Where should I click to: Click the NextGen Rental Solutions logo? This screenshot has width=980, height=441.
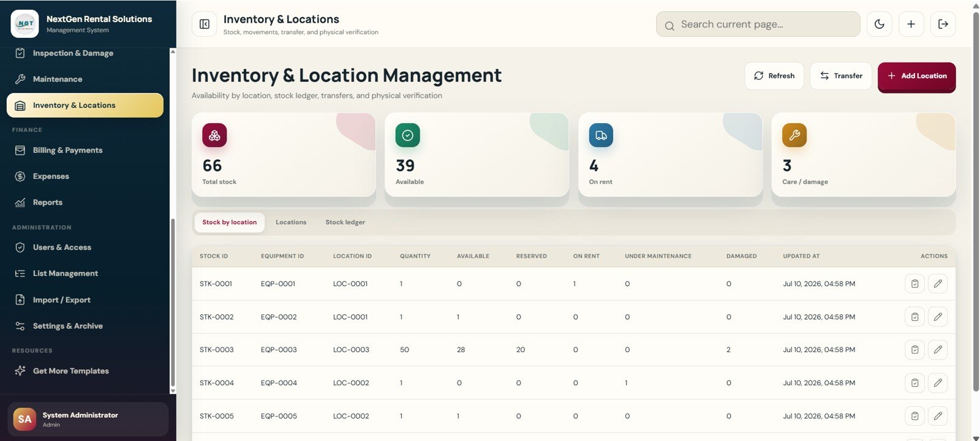[x=24, y=24]
